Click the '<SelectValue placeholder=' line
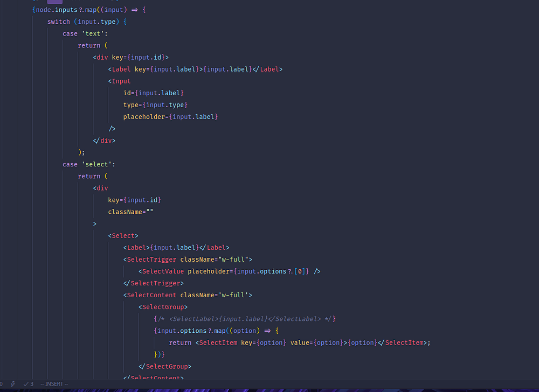Screen dimensions: 539x392 pos(229,271)
